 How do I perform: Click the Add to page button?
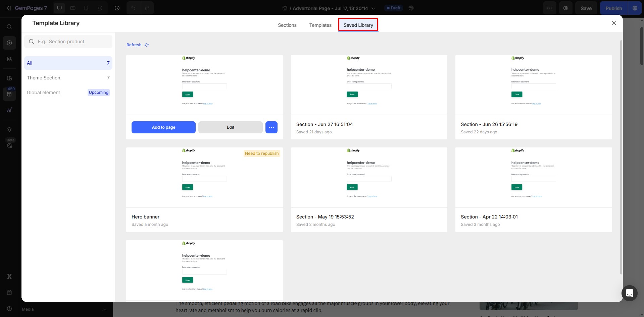(x=163, y=127)
